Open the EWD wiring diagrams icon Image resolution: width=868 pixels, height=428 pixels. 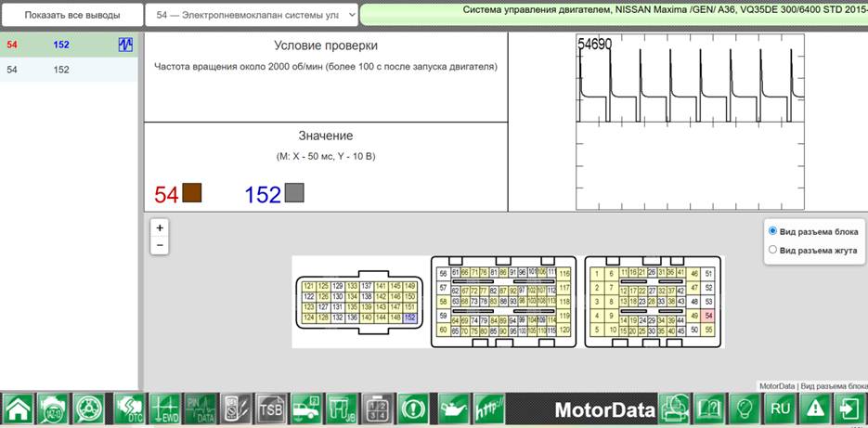pos(164,409)
